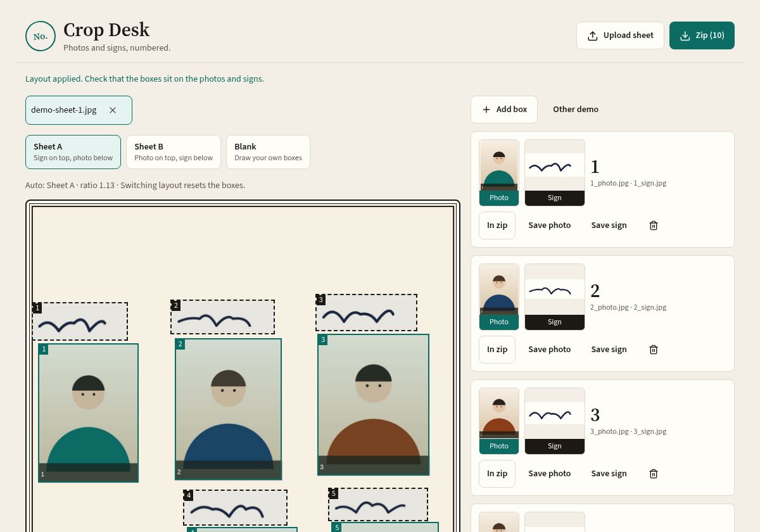Save photo for entry 3
The image size is (760, 532).
point(550,474)
